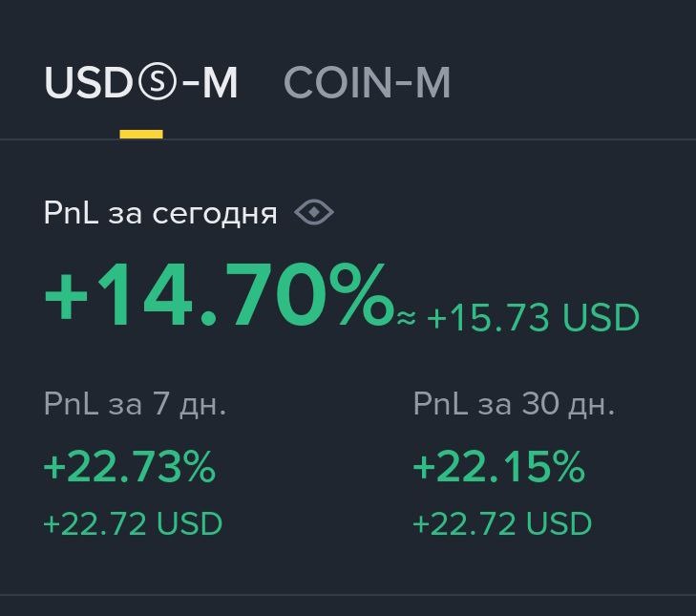696x616 pixels.
Task: Tap the "PnL за 7 дн." label
Action: click(x=135, y=404)
